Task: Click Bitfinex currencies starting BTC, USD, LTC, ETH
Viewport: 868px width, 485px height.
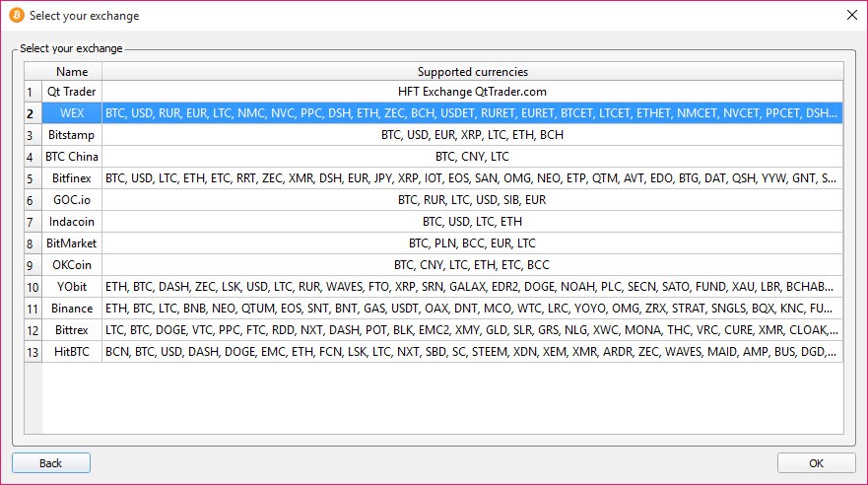Action: click(473, 177)
